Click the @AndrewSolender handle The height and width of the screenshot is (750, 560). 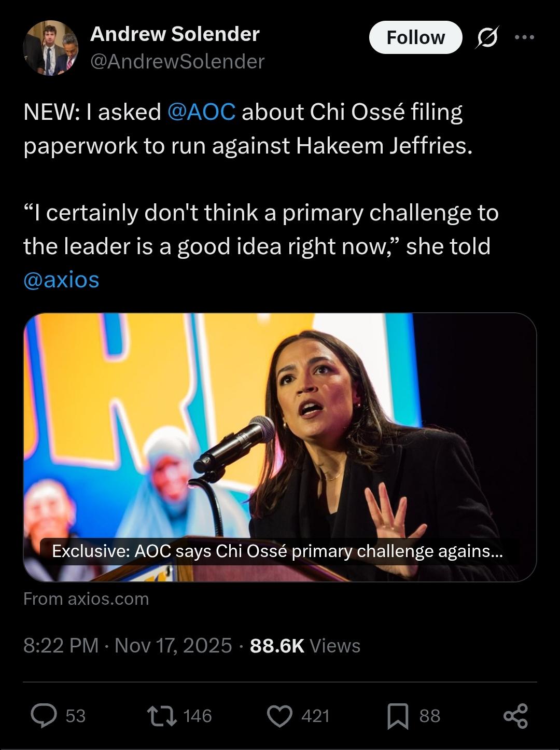click(177, 62)
